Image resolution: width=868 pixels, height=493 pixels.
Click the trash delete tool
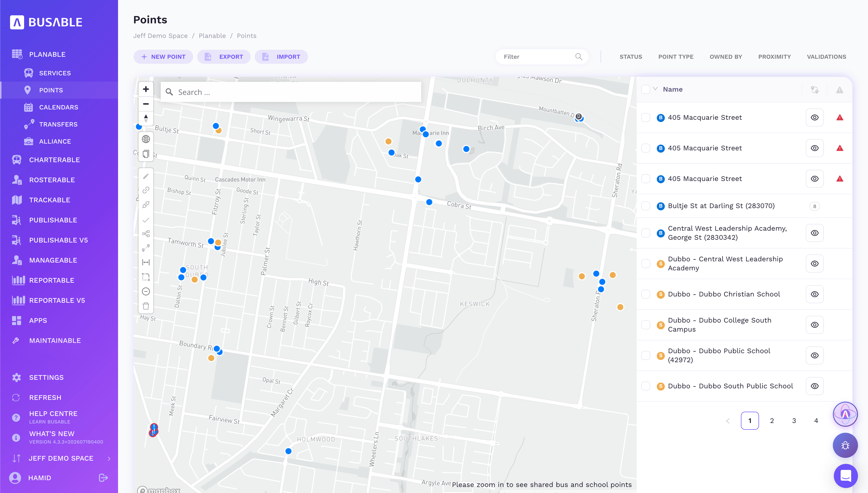(146, 306)
